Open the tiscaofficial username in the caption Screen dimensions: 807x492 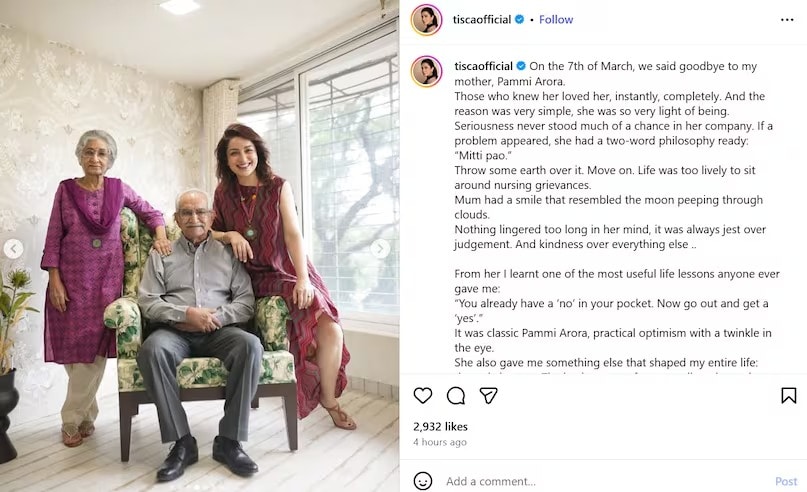483,66
